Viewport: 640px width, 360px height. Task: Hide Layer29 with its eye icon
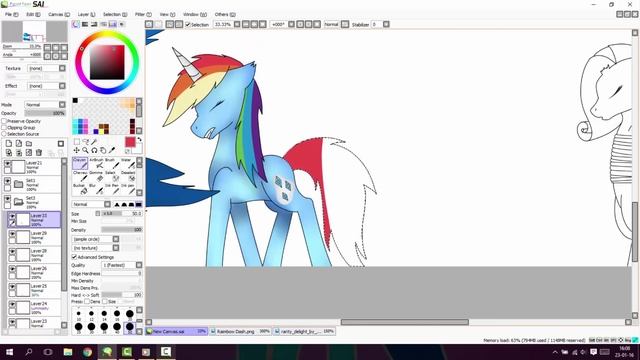12,234
